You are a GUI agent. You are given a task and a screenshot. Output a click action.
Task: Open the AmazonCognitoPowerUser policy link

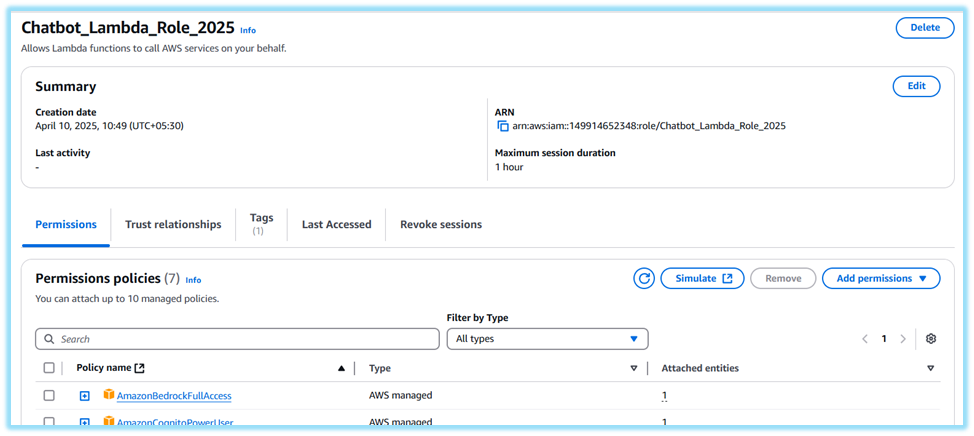tap(175, 423)
